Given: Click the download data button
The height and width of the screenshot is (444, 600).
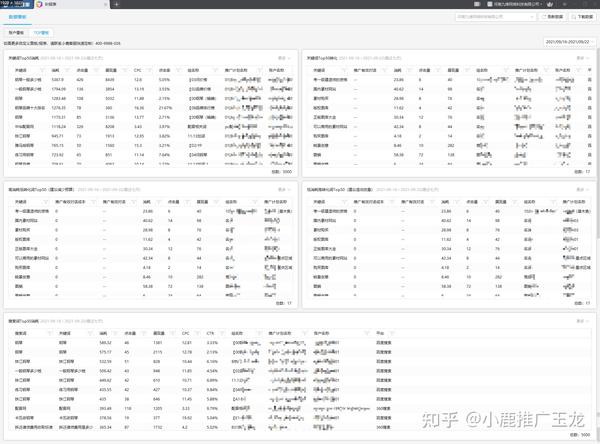Looking at the screenshot, I should coord(582,17).
